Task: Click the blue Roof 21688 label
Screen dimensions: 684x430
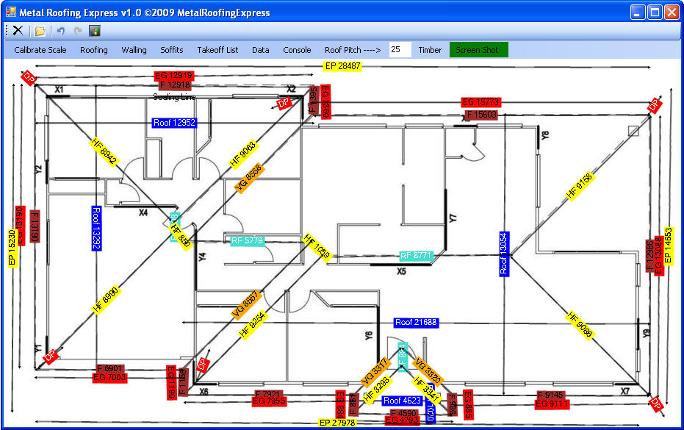Action: pos(416,323)
